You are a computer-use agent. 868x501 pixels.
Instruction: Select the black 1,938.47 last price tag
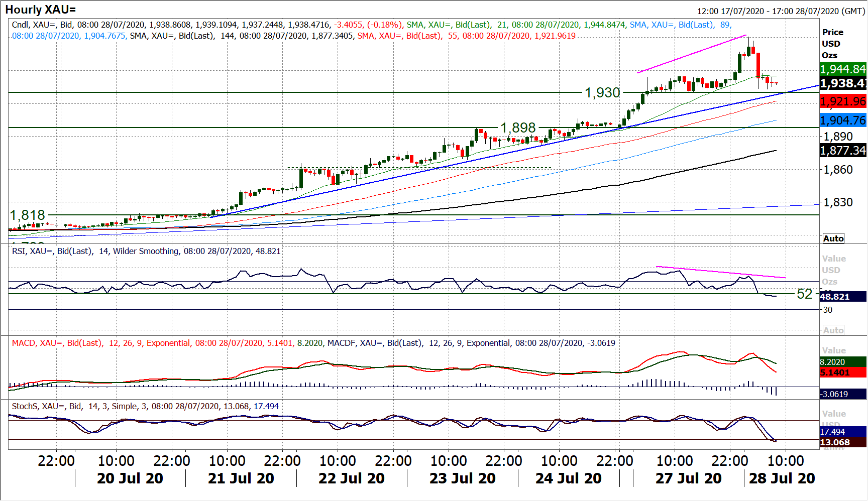tap(843, 83)
